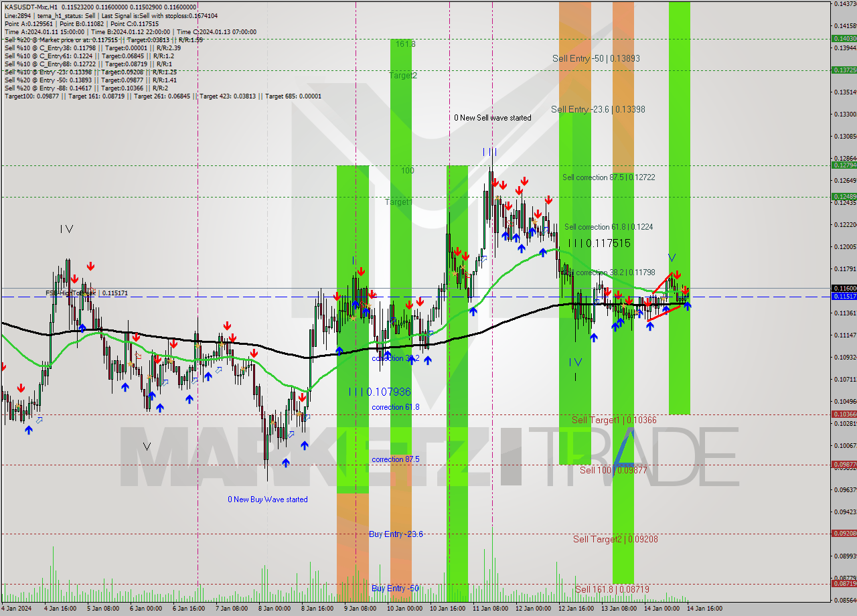
Task: Click the 'Sell Target1 | 0.10366' label
Action: [x=614, y=420]
